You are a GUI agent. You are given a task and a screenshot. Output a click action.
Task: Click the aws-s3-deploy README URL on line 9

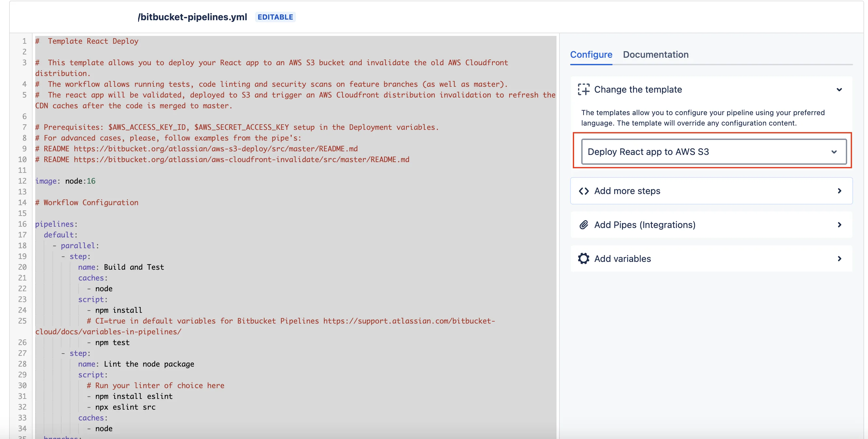tap(216, 149)
